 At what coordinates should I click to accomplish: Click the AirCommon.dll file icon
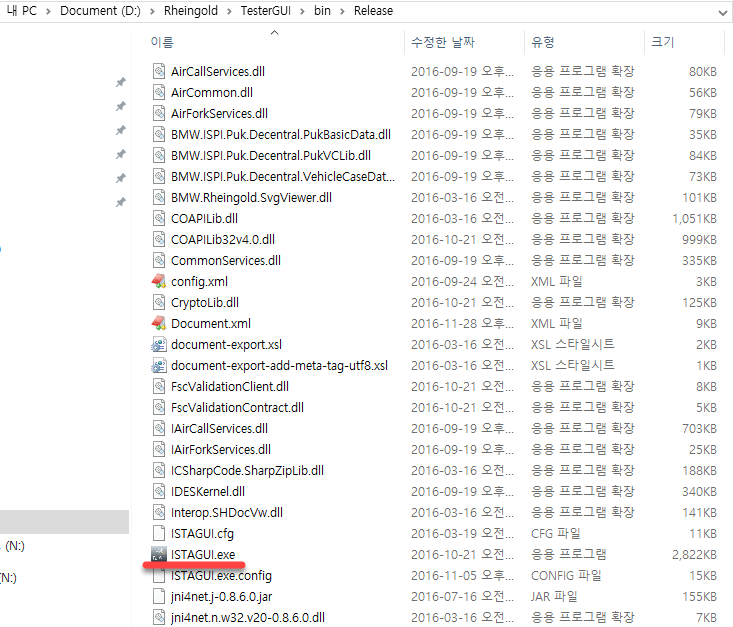(x=159, y=92)
